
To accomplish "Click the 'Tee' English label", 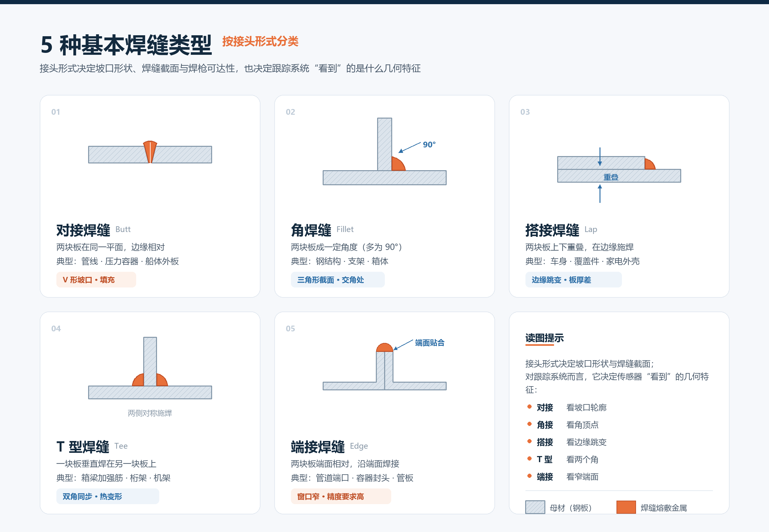I will pos(121,446).
